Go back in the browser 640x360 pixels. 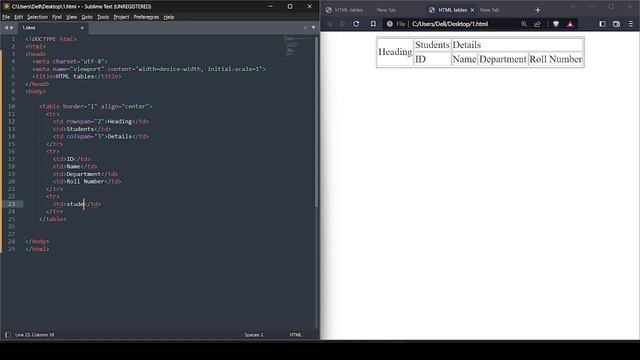[x=330, y=24]
